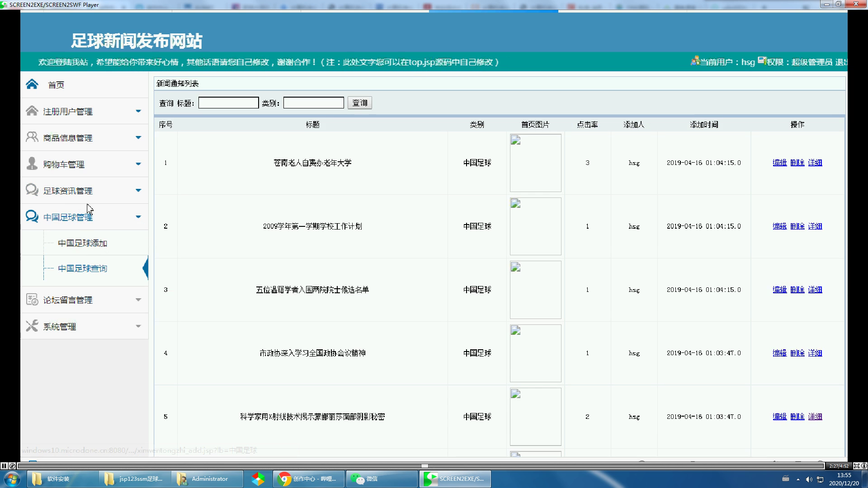The width and height of the screenshot is (868, 488).
Task: Click the current user avatar icon in header
Action: click(x=695, y=61)
